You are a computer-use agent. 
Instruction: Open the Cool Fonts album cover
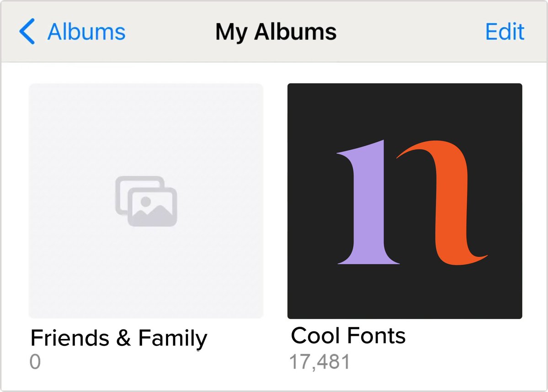pos(404,201)
